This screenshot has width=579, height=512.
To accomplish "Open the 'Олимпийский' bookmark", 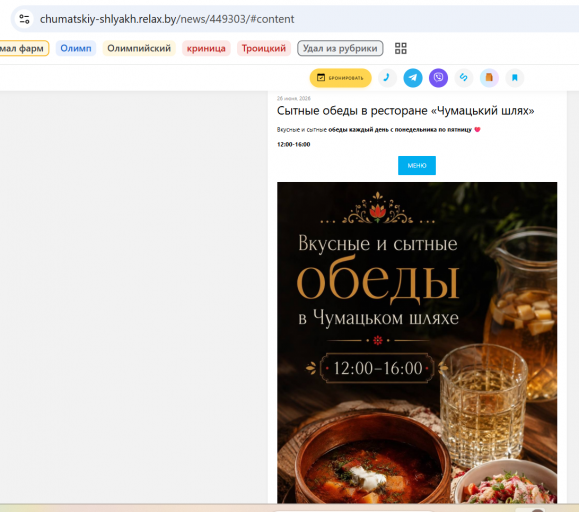I will click(139, 48).
